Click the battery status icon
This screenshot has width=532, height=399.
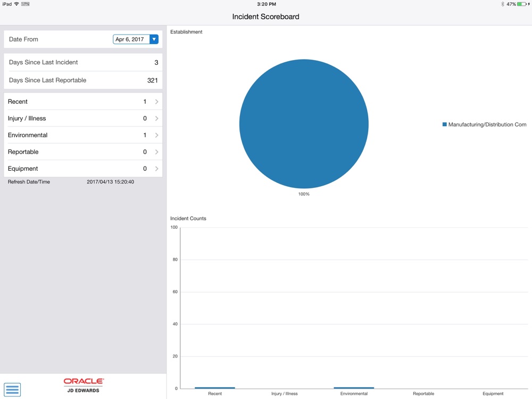(522, 4)
